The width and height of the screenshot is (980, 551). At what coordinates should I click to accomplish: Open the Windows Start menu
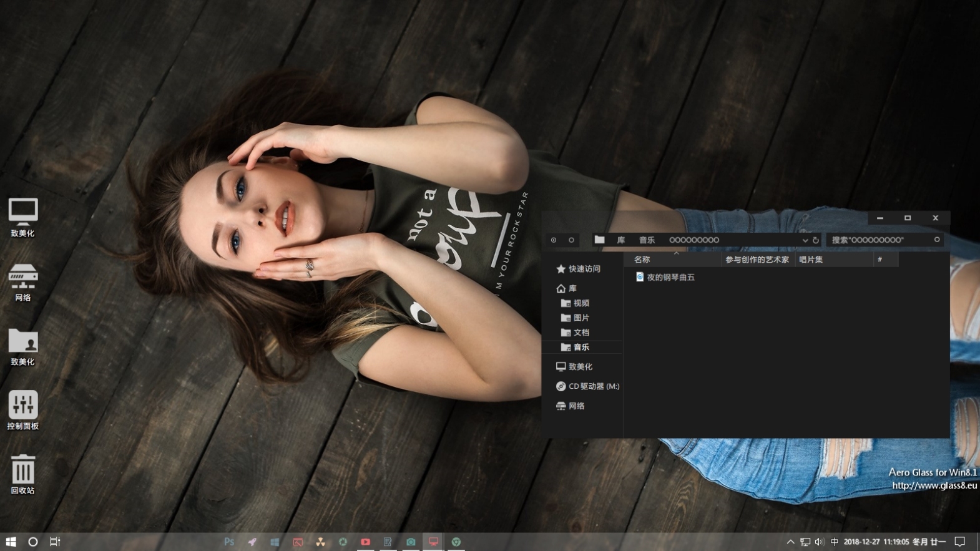[x=11, y=542]
